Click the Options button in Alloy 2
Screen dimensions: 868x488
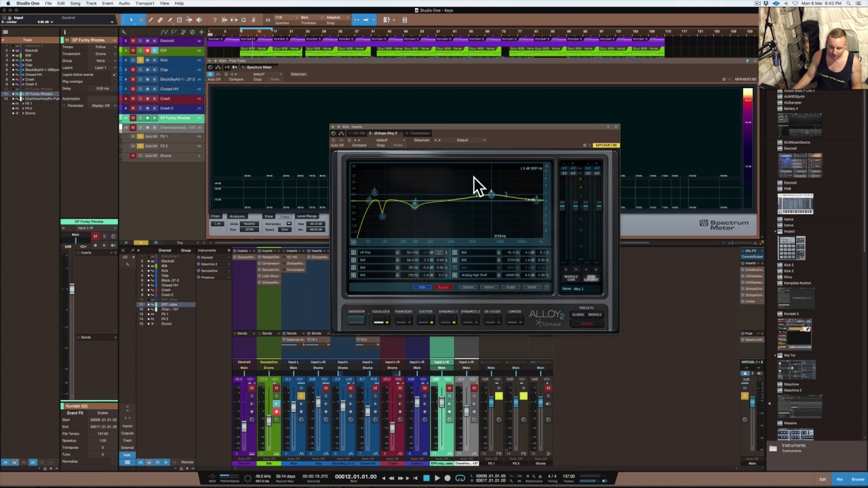click(468, 287)
